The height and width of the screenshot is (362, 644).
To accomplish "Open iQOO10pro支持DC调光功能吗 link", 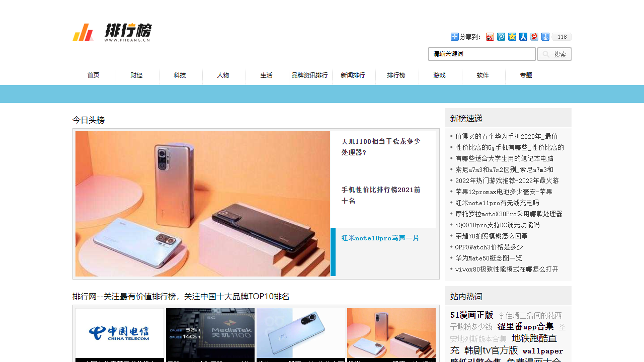I will 498,225.
